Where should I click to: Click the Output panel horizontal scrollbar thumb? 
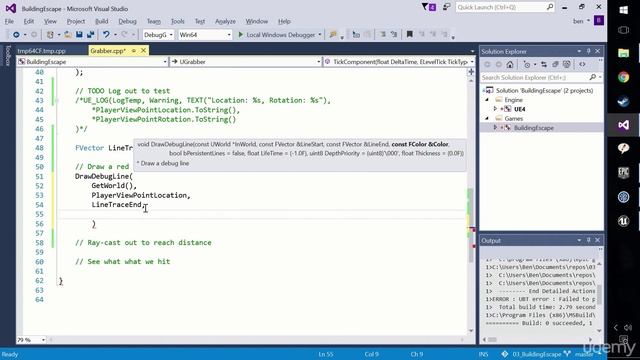click(x=492, y=340)
